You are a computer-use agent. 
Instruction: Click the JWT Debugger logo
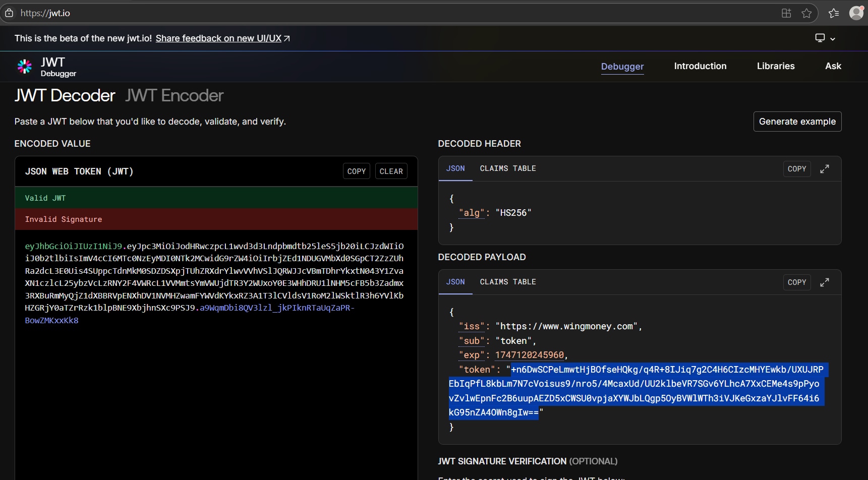click(46, 67)
